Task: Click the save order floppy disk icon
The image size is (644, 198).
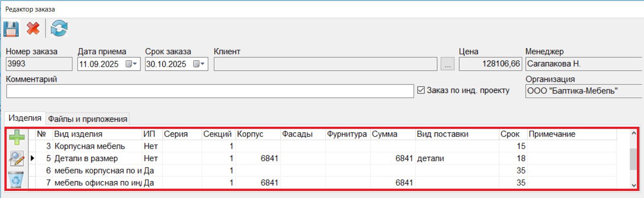Action: click(x=11, y=30)
